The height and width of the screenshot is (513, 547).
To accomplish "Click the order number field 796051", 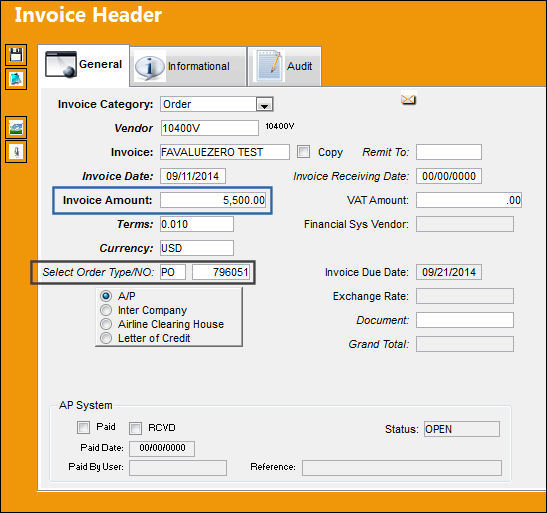I will tap(221, 272).
